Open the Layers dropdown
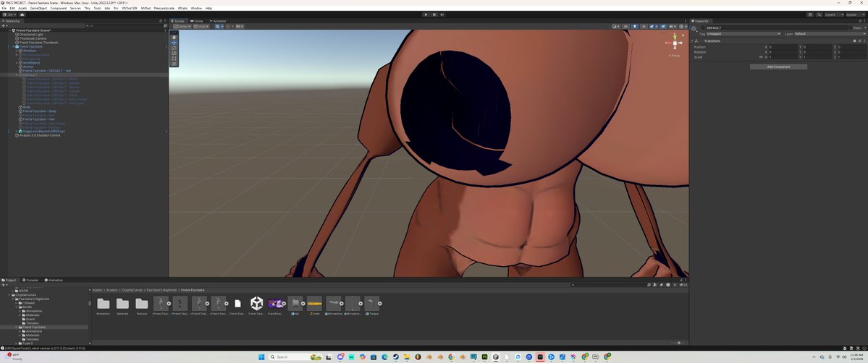 click(x=834, y=14)
